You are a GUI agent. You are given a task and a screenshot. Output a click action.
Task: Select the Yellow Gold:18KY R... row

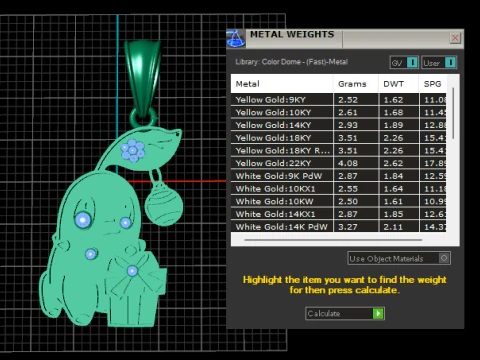click(x=339, y=150)
